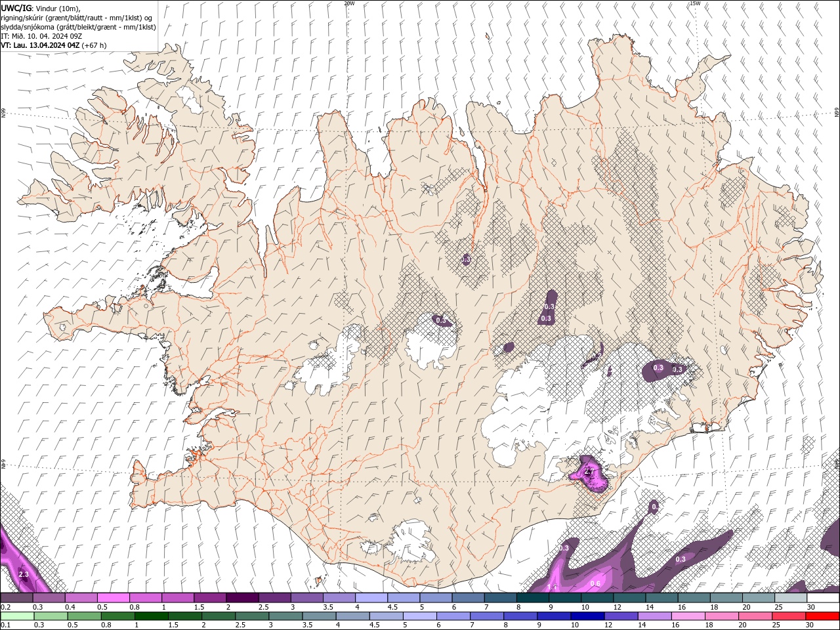The height and width of the screenshot is (630, 840).
Task: Click the '3.5' label under the purple scale
Action: coord(328,607)
